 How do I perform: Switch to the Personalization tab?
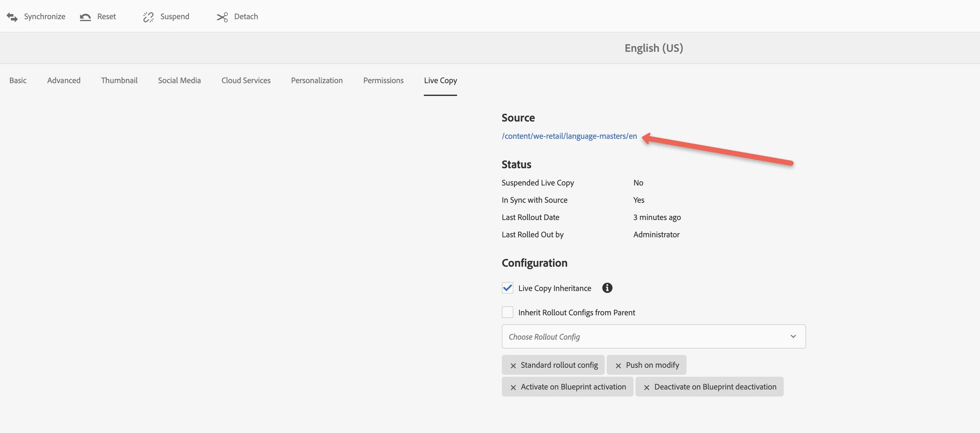[316, 81]
